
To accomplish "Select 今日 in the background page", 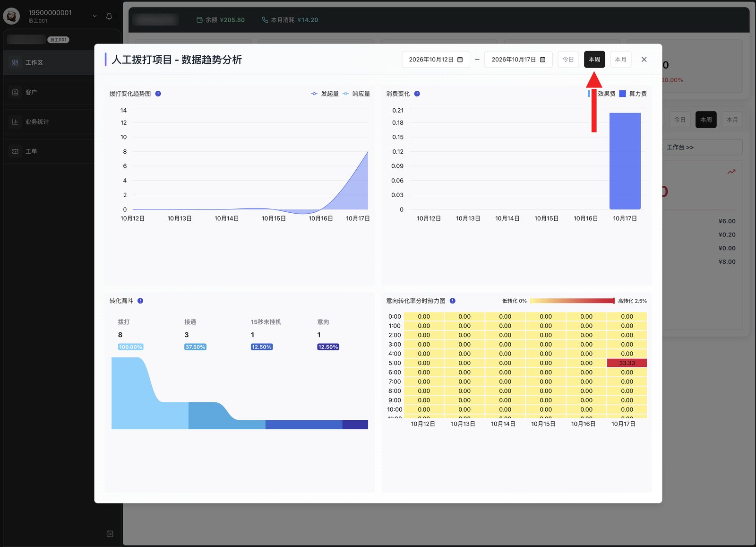I will 679,120.
